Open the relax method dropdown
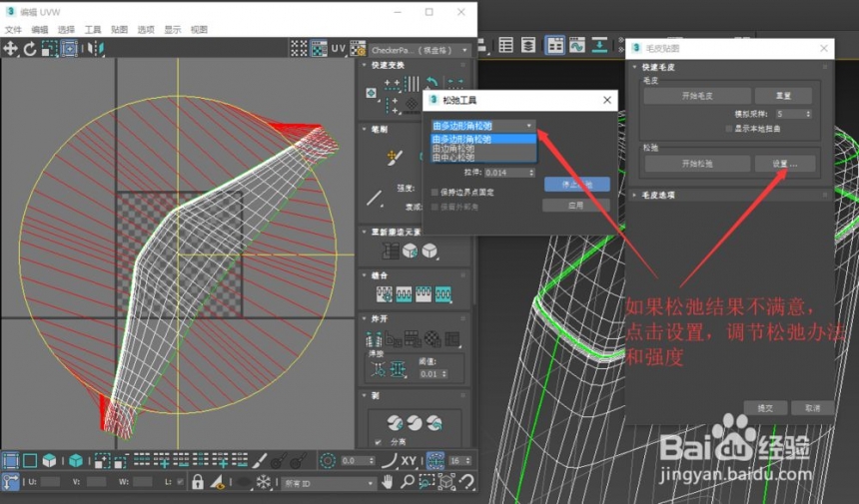The image size is (859, 504). point(482,126)
